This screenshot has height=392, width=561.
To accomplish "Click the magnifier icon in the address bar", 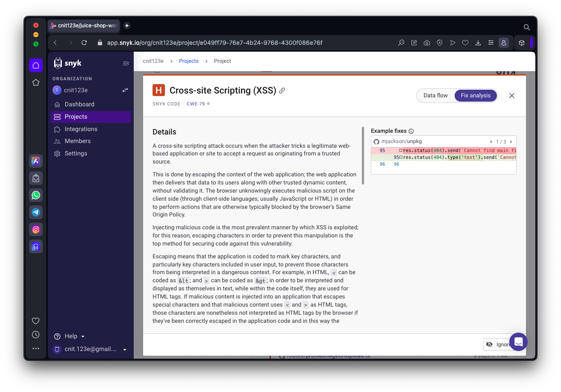I will [x=401, y=43].
